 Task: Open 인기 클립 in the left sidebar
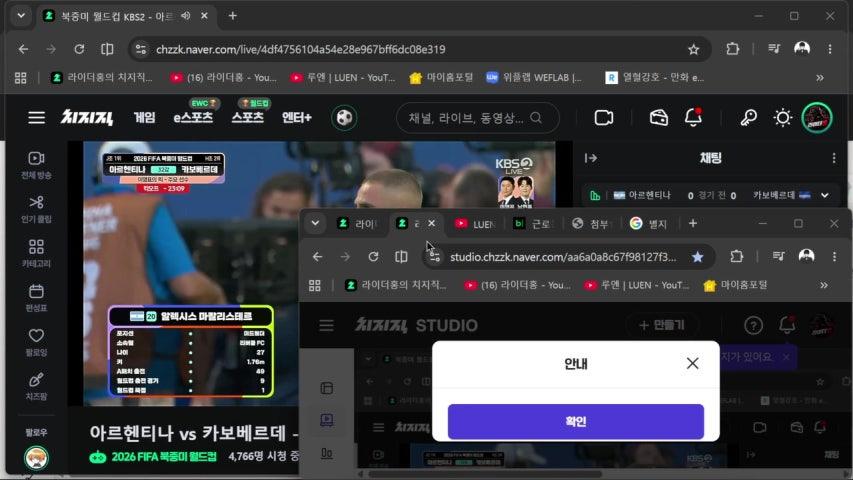point(36,209)
